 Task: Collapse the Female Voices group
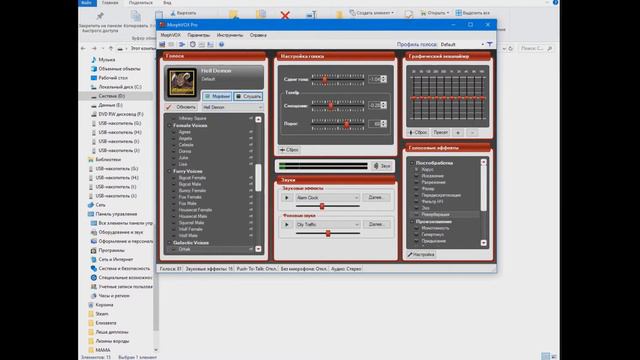170,126
